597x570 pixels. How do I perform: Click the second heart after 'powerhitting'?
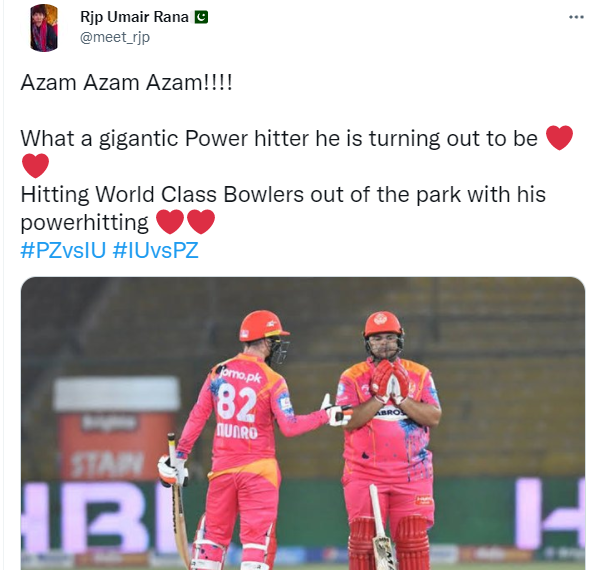tap(201, 222)
